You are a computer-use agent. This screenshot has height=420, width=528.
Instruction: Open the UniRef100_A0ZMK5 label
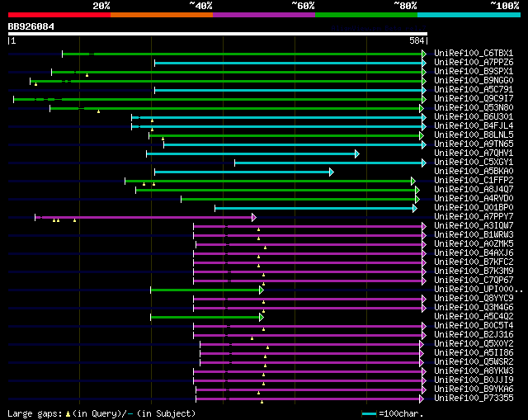coord(474,244)
